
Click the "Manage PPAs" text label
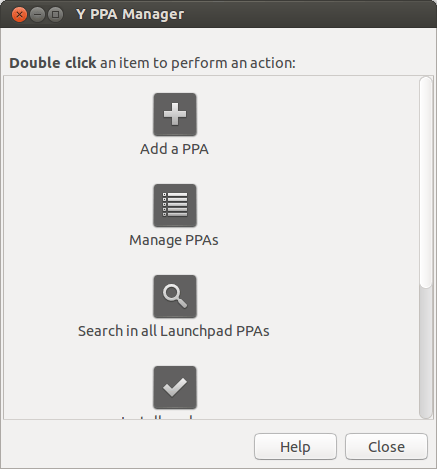pyautogui.click(x=174, y=240)
